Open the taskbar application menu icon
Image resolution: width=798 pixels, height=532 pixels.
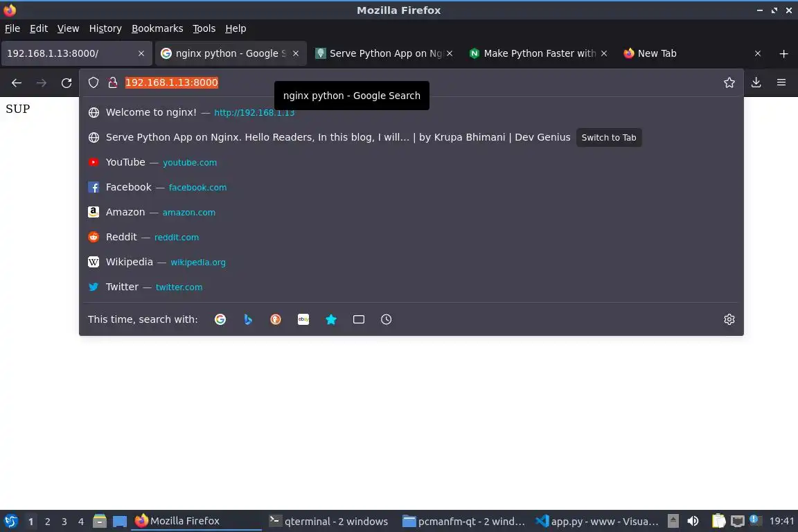click(10, 521)
